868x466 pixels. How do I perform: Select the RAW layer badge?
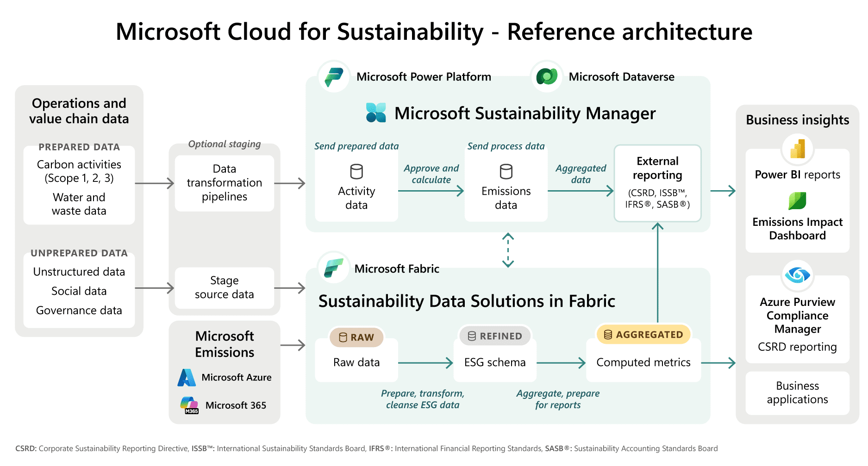tap(356, 337)
